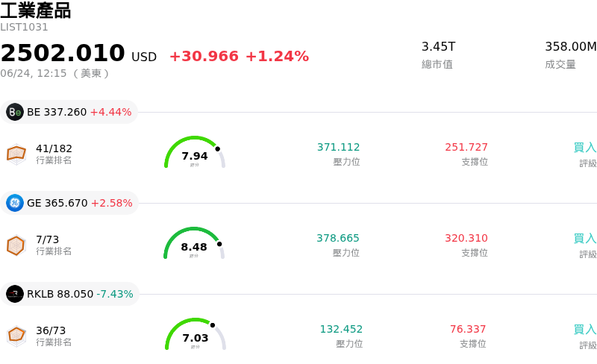Click the 7.94 score gauge

pos(195,152)
